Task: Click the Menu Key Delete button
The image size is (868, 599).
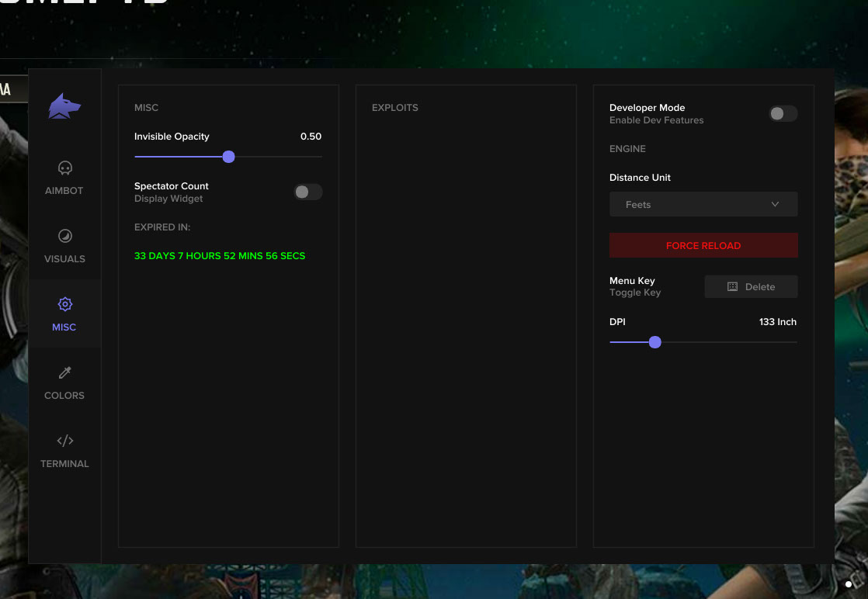Action: [751, 287]
